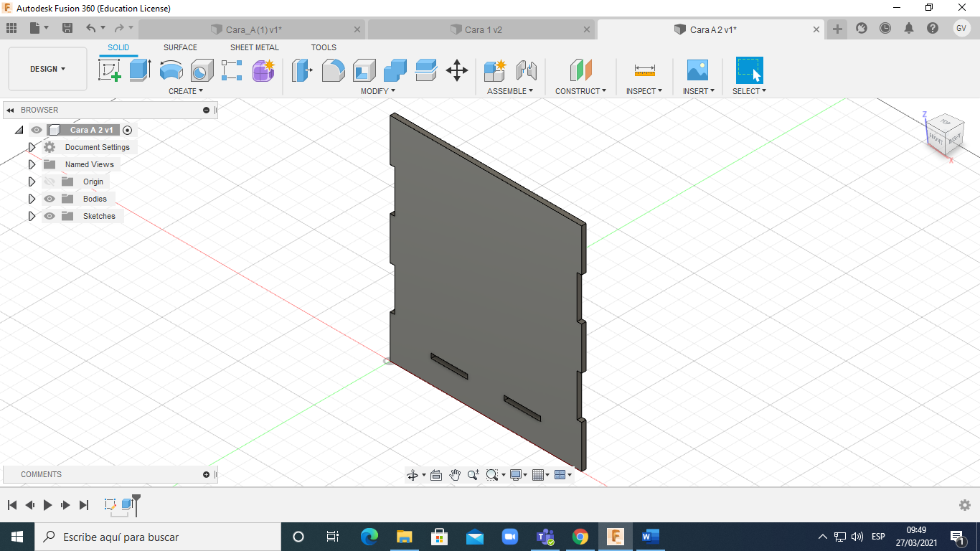
Task: Expand the Named Views tree node
Action: coord(32,164)
